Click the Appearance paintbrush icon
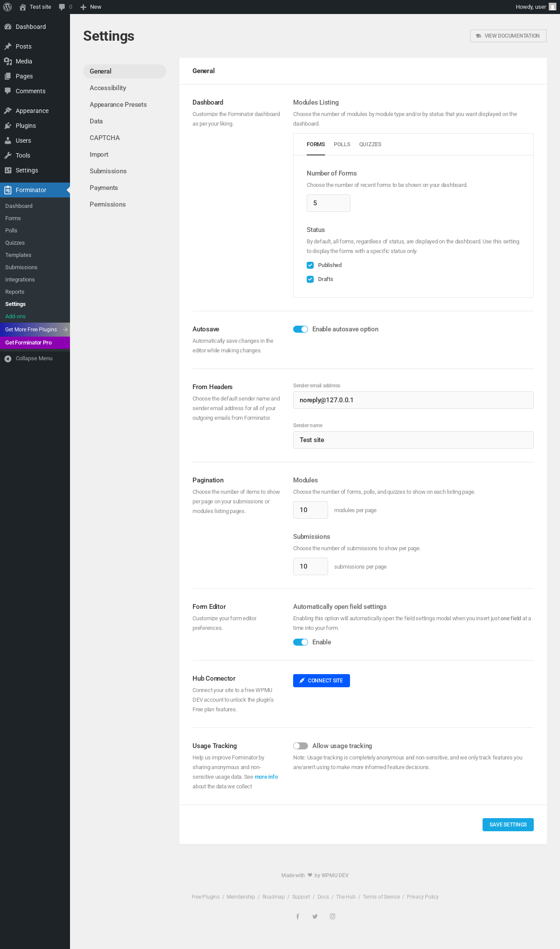This screenshot has height=949, width=560. 8,111
